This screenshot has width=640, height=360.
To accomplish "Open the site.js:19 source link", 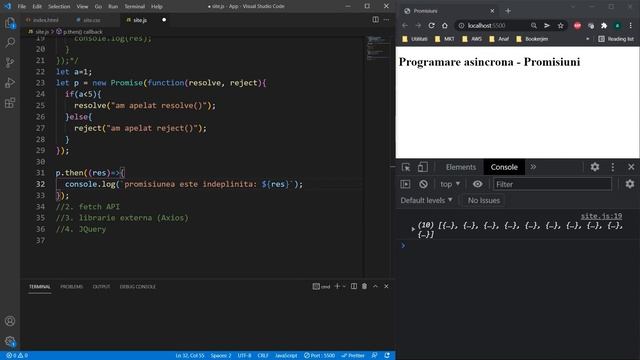I will pos(601,216).
